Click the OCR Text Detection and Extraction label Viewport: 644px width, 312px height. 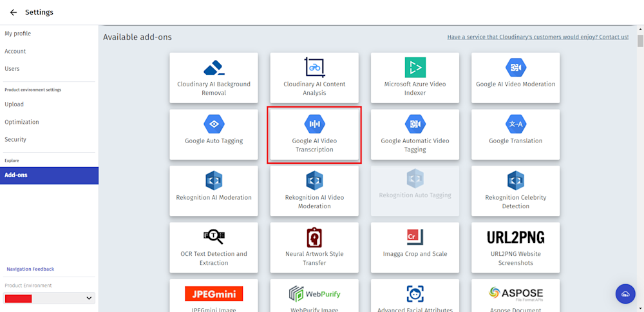click(214, 258)
